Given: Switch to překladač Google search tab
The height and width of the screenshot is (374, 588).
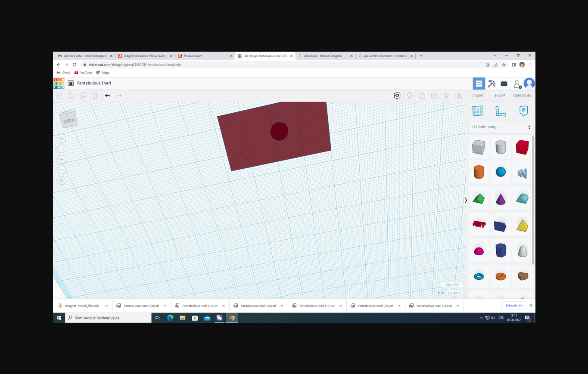Looking at the screenshot, I should pyautogui.click(x=325, y=56).
